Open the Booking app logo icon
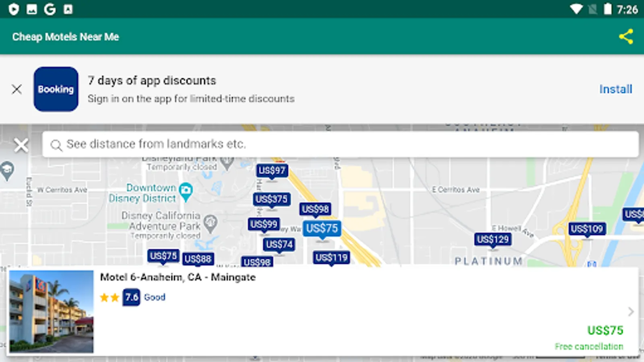Screen dimensions: 644x362 tap(56, 89)
